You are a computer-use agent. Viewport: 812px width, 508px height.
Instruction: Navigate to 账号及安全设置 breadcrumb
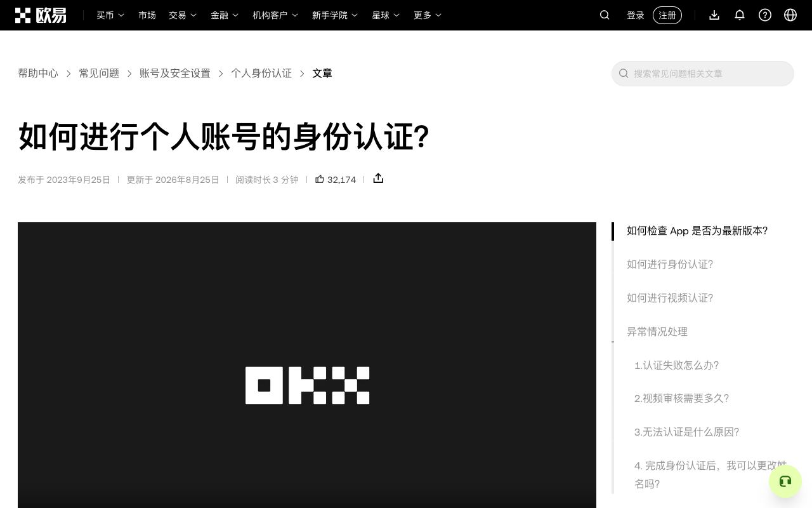(x=175, y=74)
